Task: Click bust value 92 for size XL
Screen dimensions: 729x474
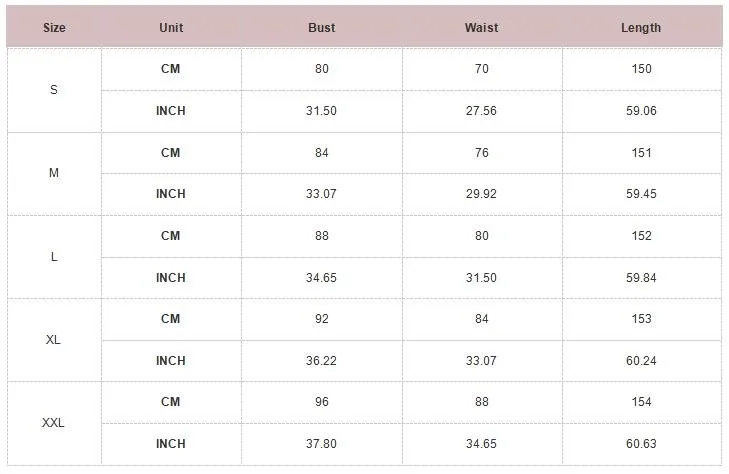Action: click(x=322, y=319)
